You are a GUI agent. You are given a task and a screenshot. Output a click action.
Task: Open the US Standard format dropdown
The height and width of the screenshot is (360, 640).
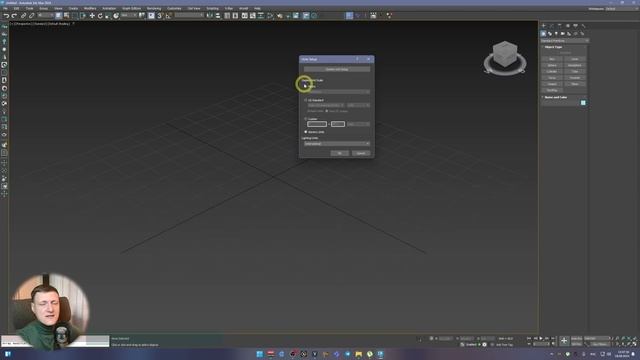pyautogui.click(x=326, y=105)
